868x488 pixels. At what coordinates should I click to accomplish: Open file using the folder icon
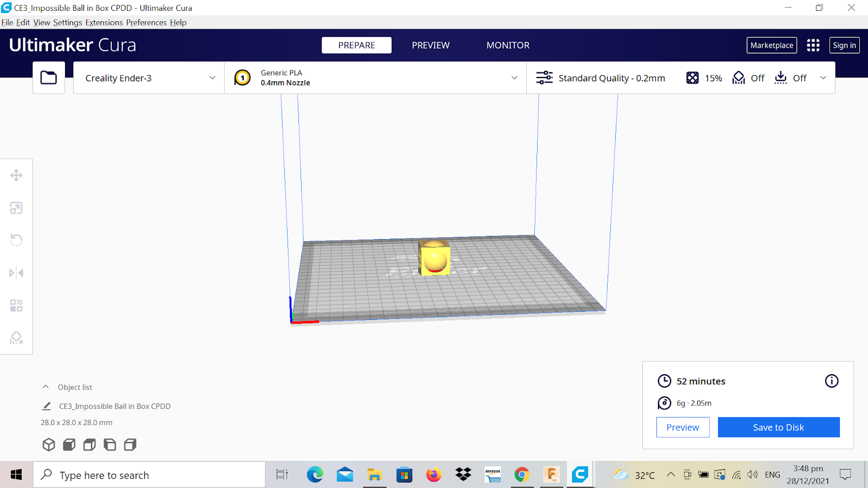coord(49,78)
